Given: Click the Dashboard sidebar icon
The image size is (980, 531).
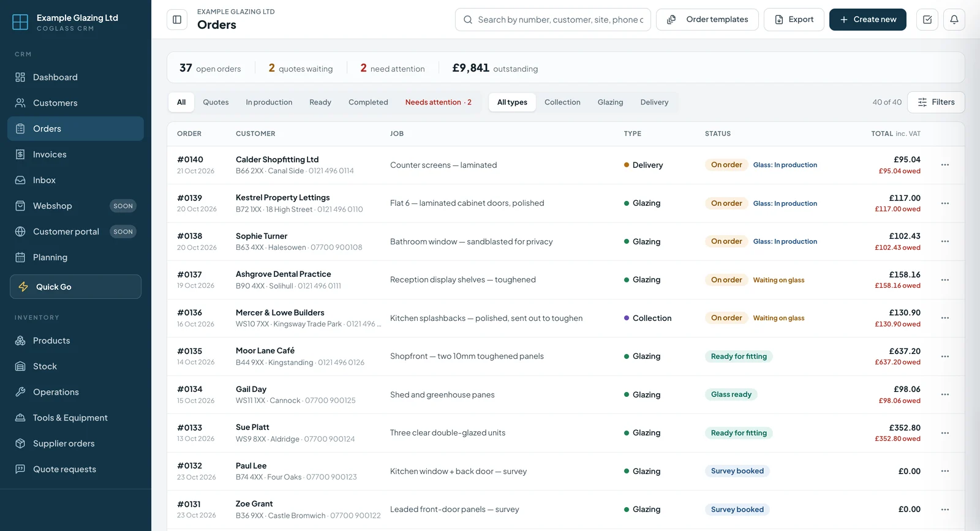Looking at the screenshot, I should pyautogui.click(x=20, y=77).
